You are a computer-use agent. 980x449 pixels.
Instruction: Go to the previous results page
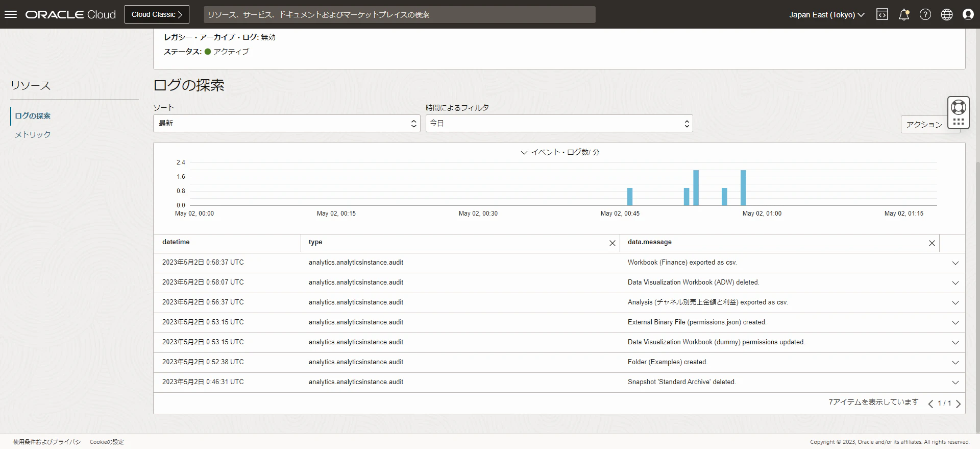930,404
